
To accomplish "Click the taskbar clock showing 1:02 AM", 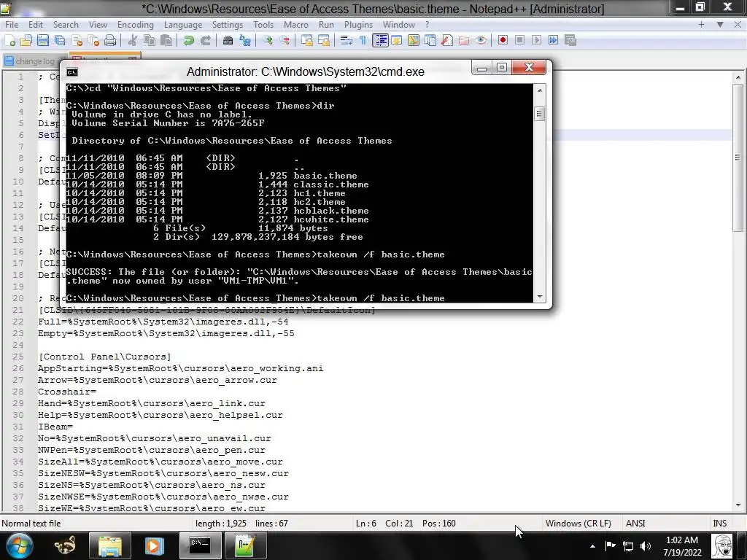I will pyautogui.click(x=682, y=546).
